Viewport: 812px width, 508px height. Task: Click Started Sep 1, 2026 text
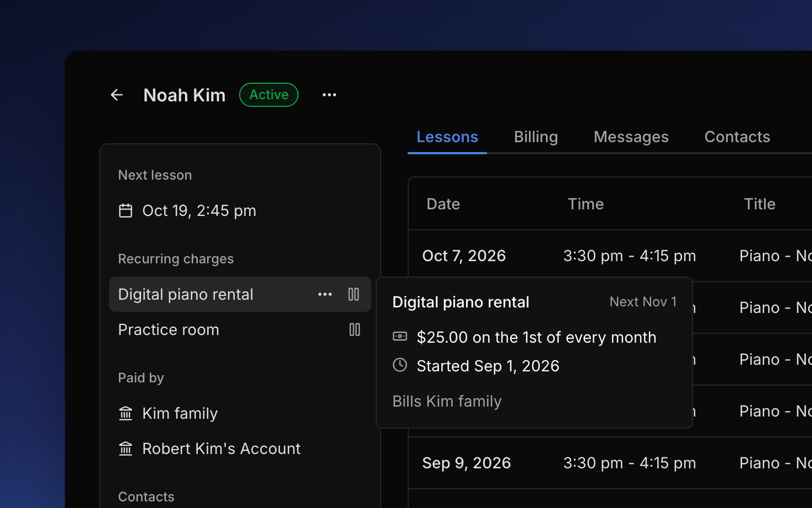[488, 366]
